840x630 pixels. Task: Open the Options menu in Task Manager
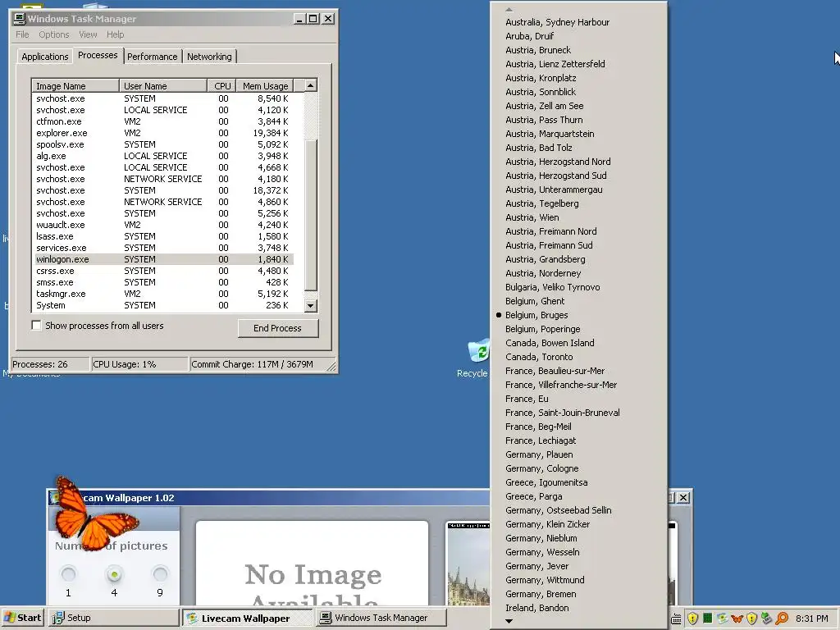[53, 34]
